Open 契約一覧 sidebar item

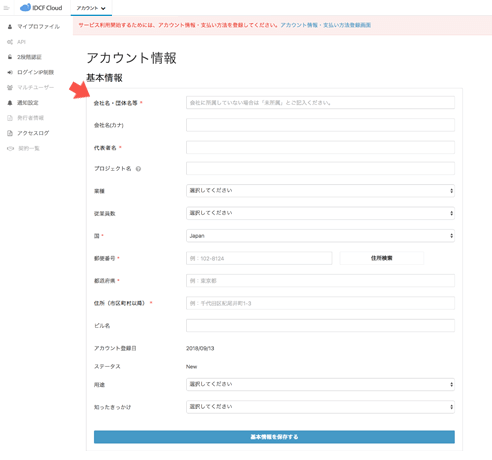28,148
